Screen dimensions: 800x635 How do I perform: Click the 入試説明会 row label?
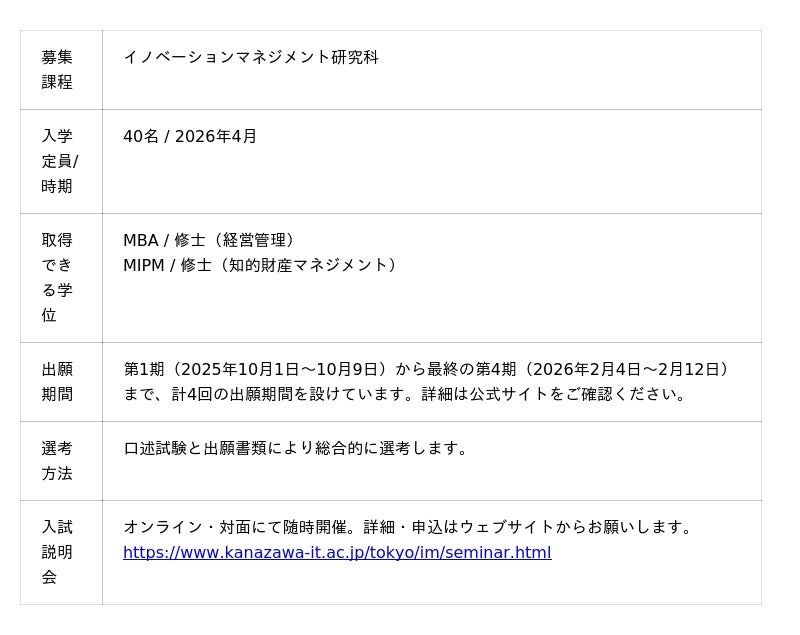[57, 552]
